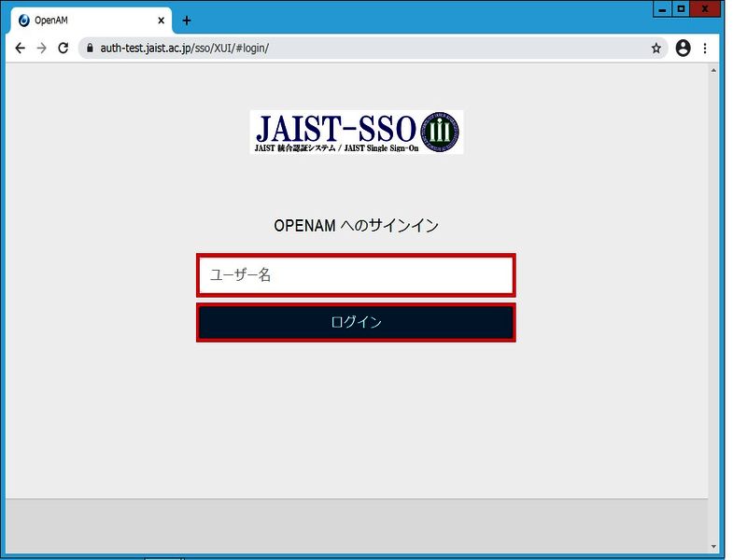Minimize the browser window
The width and height of the screenshot is (747, 560).
[662, 9]
